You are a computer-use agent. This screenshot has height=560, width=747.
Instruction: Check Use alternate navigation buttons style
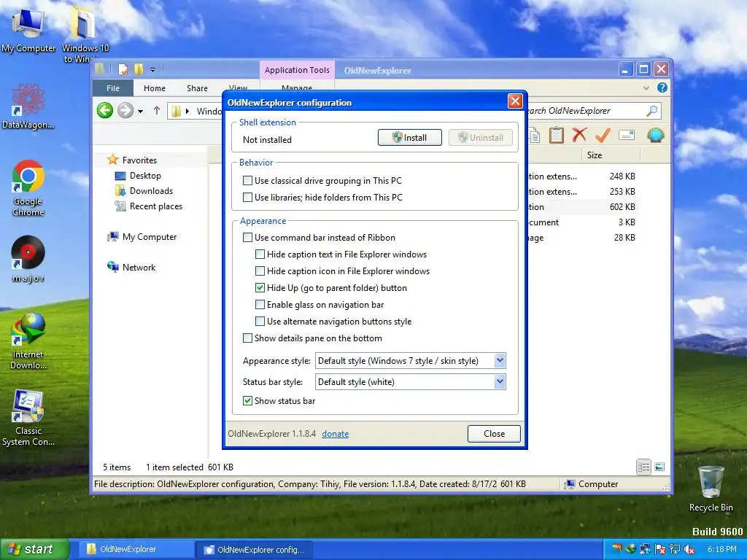click(260, 322)
